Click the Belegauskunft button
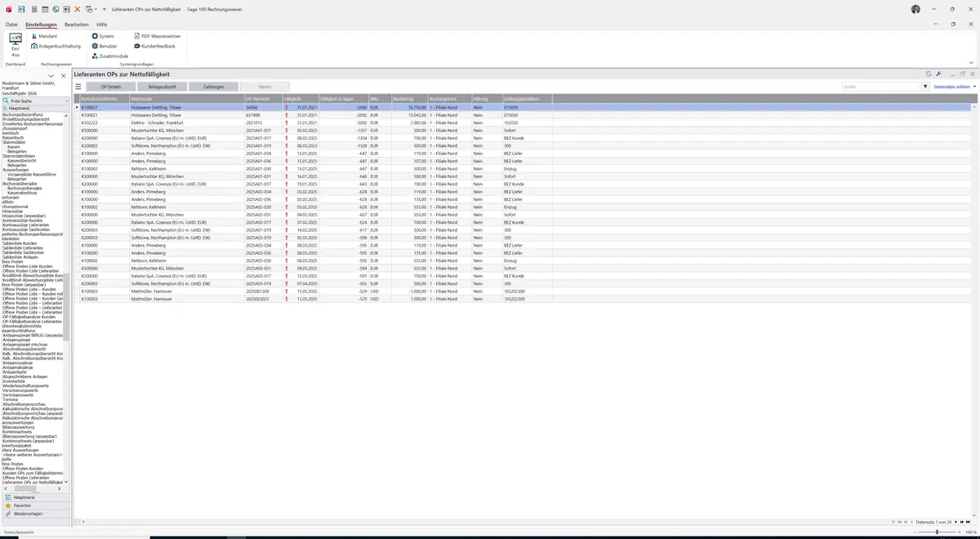The image size is (980, 539). click(x=162, y=86)
